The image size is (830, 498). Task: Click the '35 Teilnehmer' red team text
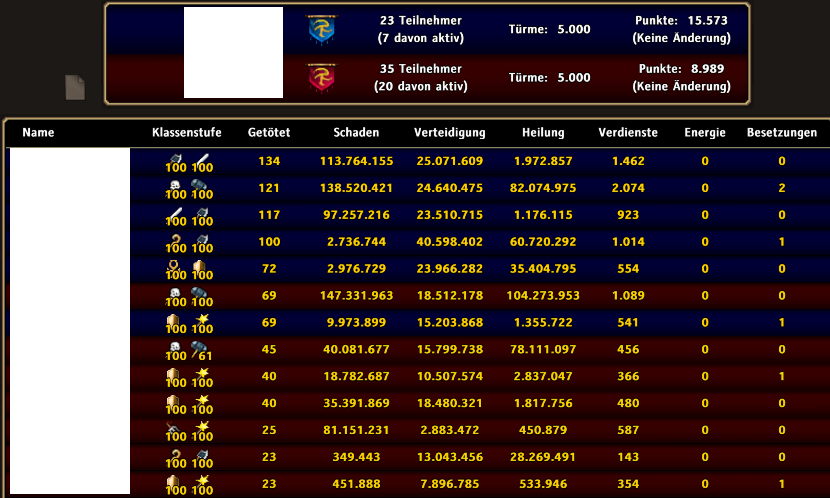click(x=420, y=68)
